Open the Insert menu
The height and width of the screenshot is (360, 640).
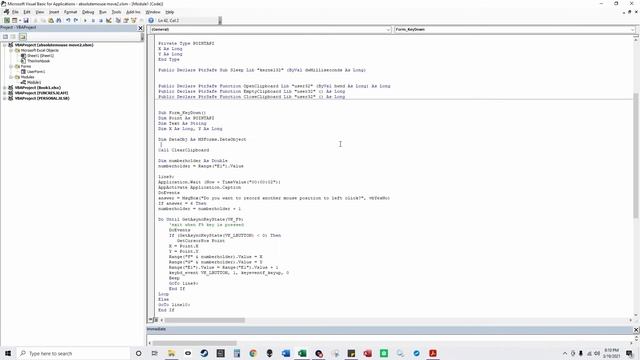[x=54, y=12]
